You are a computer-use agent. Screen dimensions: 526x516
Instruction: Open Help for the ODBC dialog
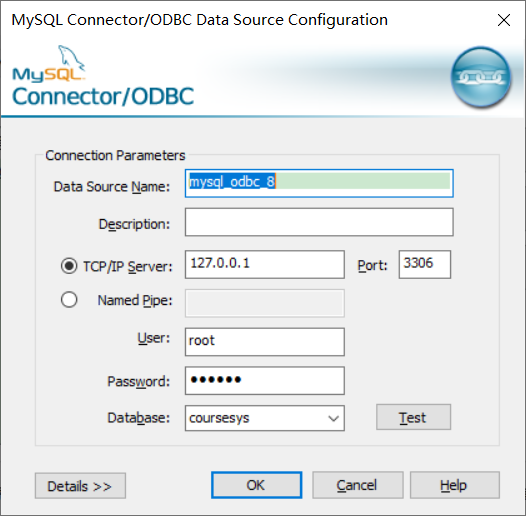click(x=455, y=485)
